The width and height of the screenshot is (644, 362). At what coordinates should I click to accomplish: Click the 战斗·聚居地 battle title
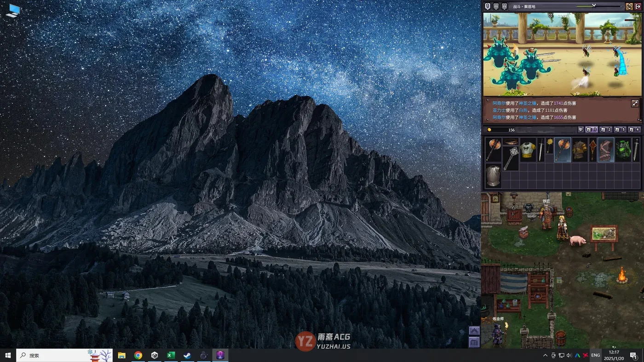[x=524, y=6]
